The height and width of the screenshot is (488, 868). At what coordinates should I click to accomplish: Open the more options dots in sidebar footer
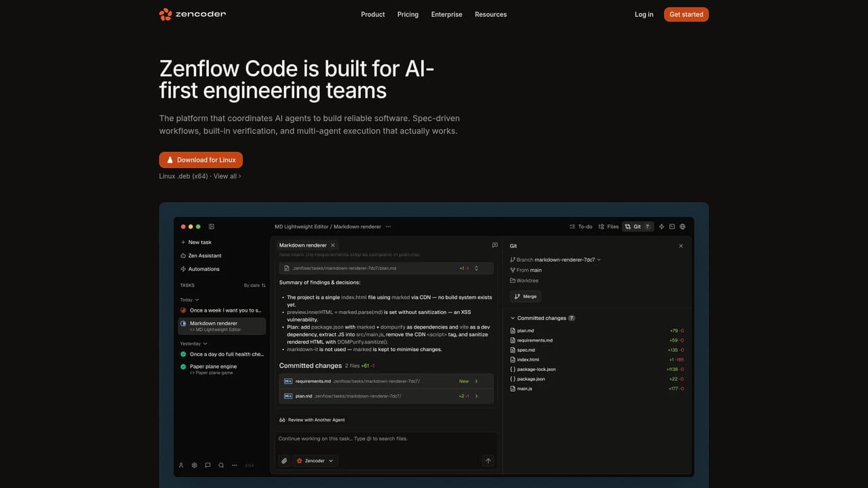[x=235, y=465]
